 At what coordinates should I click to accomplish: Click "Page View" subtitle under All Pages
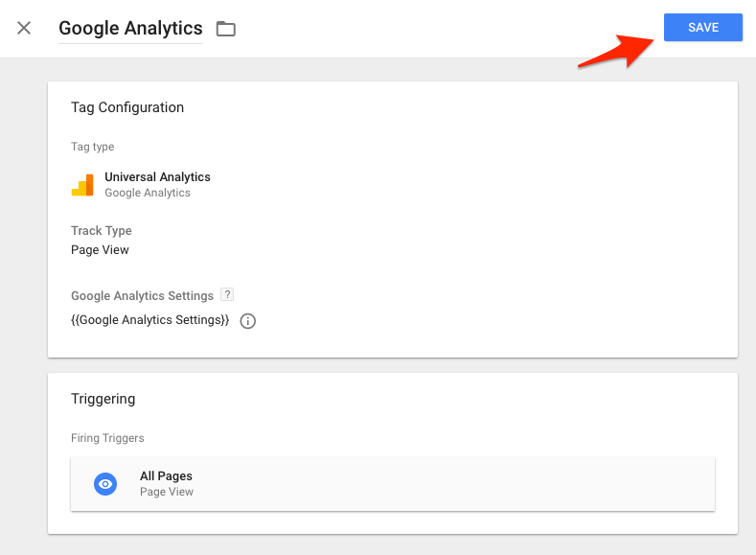click(x=167, y=492)
